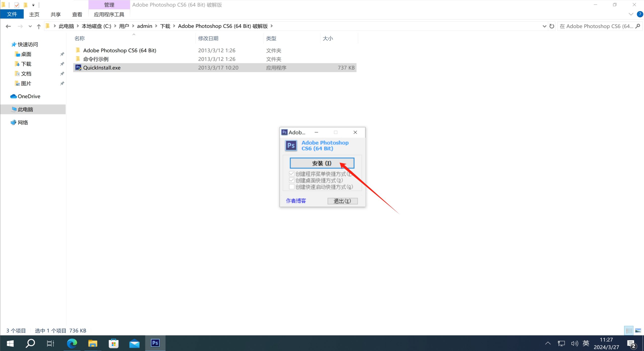This screenshot has height=351, width=644.
Task: Switch to the 主页 ribbon tab
Action: click(x=34, y=14)
